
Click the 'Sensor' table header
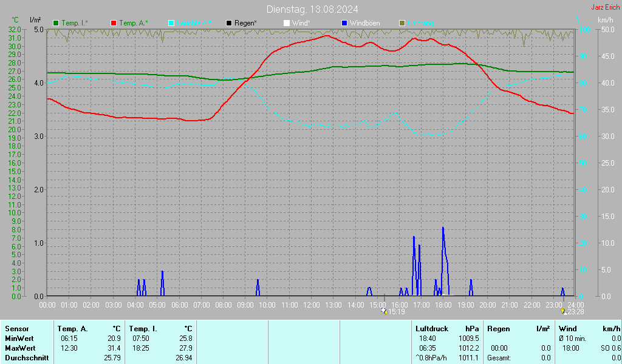(16, 329)
